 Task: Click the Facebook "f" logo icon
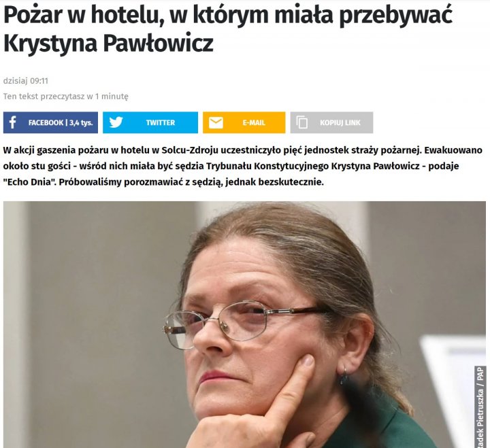[x=12, y=122]
